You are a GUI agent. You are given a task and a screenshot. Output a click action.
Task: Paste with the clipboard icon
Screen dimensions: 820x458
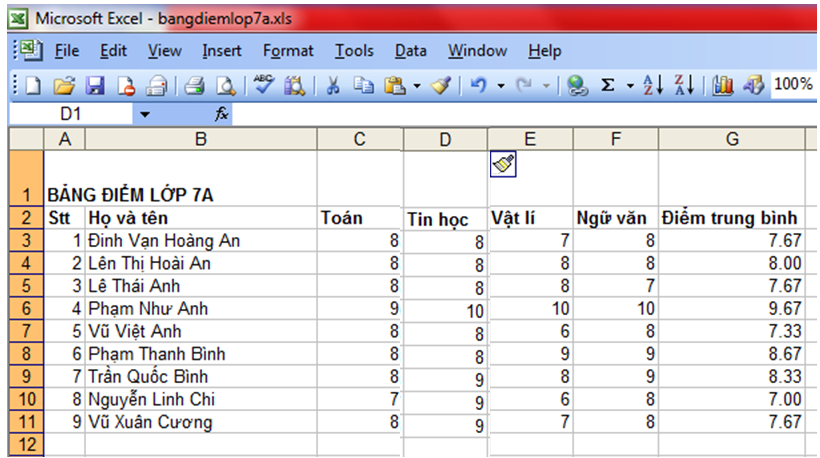(395, 85)
